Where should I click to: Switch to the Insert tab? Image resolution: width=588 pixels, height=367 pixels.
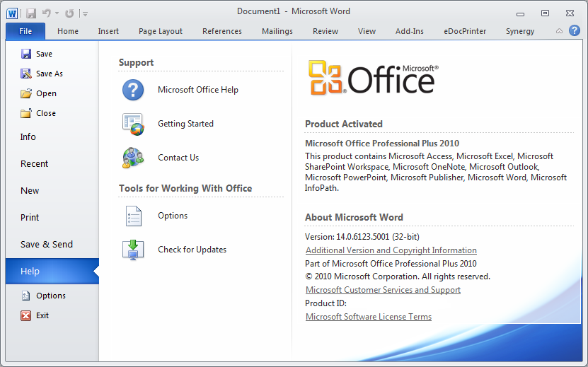point(108,31)
